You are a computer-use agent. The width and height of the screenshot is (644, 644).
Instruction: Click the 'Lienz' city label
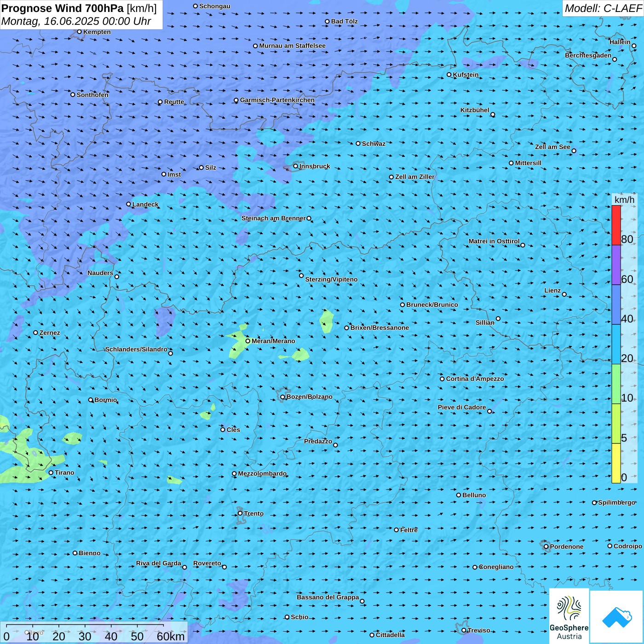coord(552,290)
